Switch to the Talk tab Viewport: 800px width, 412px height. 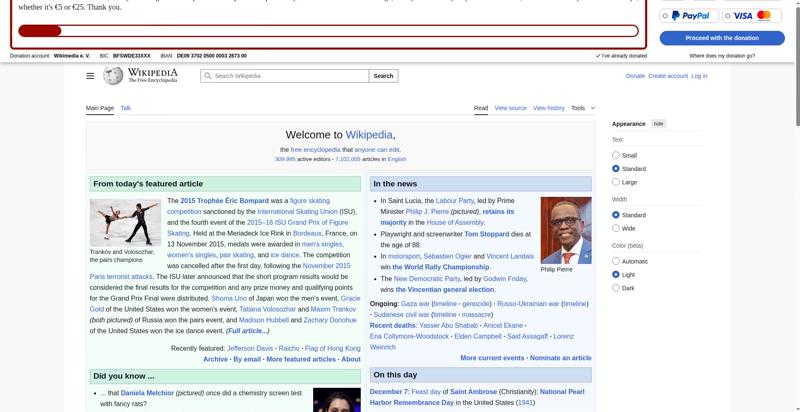pyautogui.click(x=126, y=108)
